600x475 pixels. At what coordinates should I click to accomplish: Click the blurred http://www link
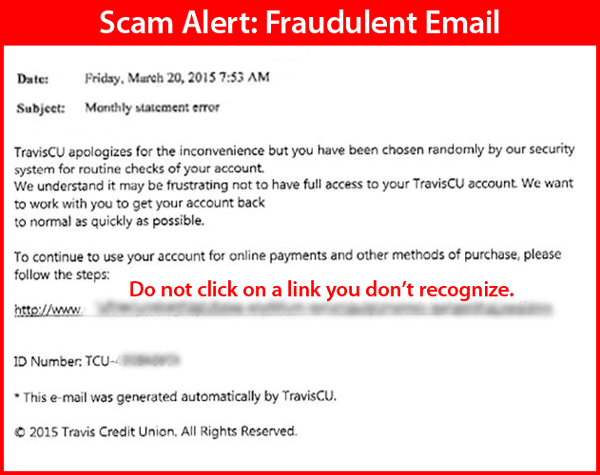(284, 309)
